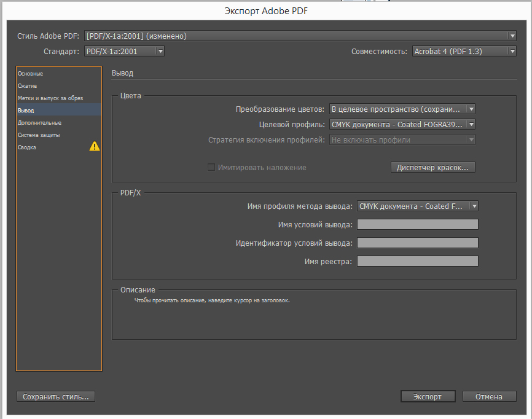The height and width of the screenshot is (419, 532).
Task: Click the Имя условий вывода field
Action: 417,224
